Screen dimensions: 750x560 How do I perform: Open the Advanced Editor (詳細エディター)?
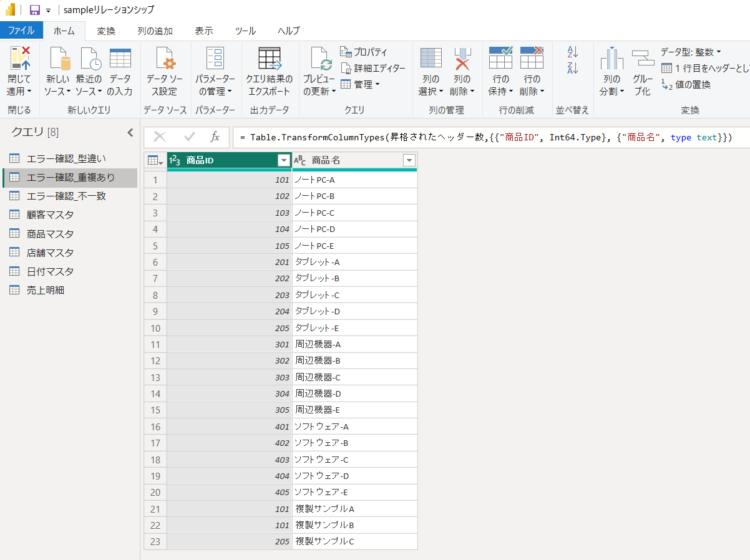pyautogui.click(x=373, y=68)
